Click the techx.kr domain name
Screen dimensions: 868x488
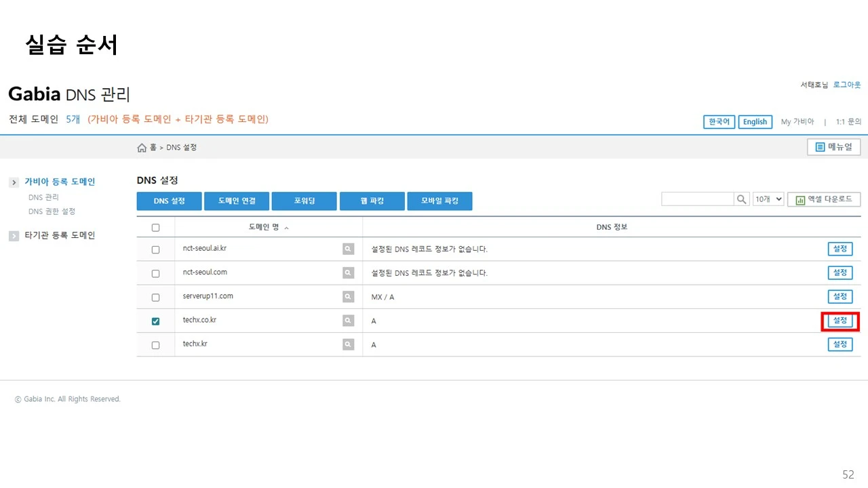pyautogui.click(x=195, y=344)
